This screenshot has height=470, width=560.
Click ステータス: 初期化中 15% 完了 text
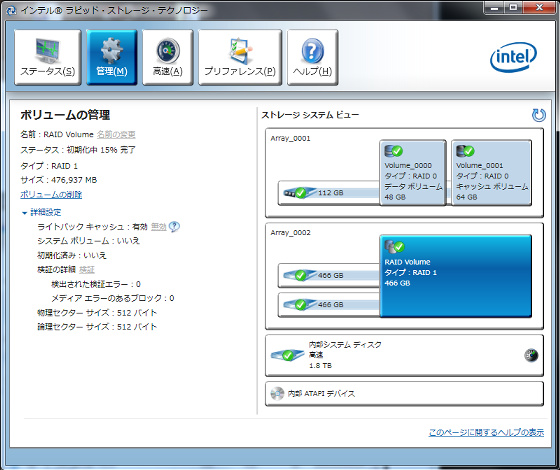point(78,150)
